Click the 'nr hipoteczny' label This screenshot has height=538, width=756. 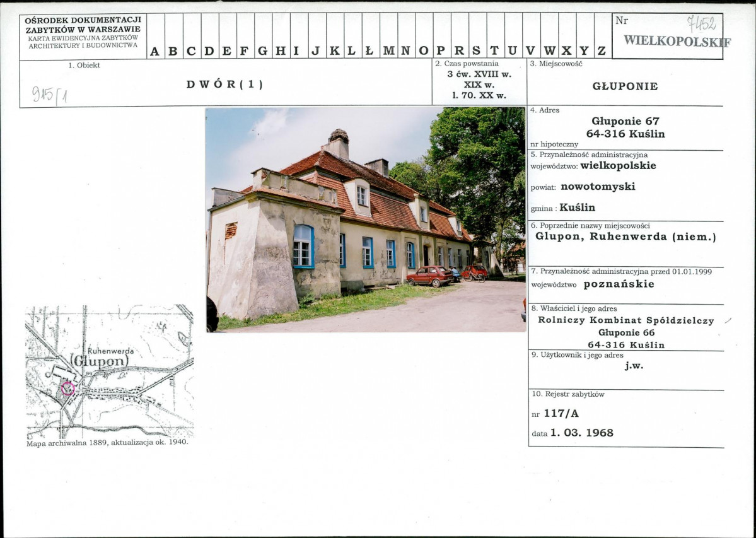click(554, 144)
